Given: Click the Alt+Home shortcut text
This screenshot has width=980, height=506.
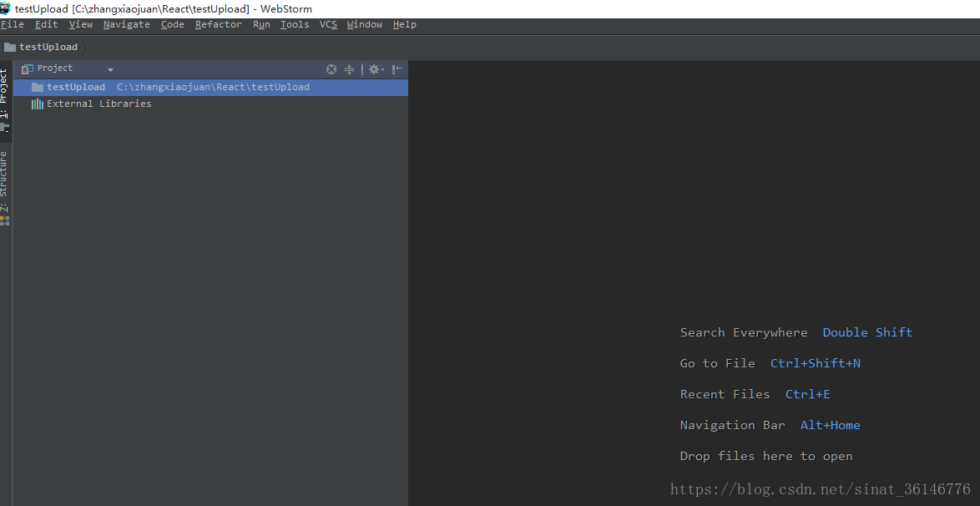Looking at the screenshot, I should (x=830, y=425).
